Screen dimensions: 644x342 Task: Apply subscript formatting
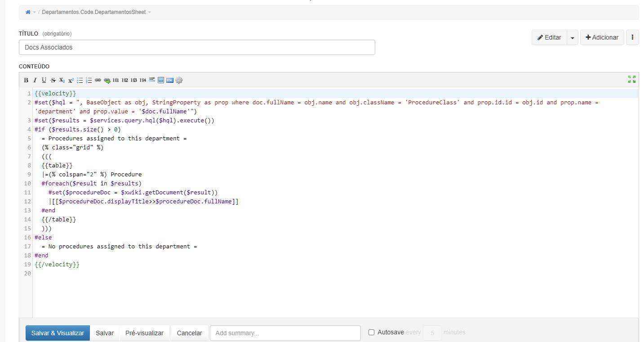pos(62,80)
